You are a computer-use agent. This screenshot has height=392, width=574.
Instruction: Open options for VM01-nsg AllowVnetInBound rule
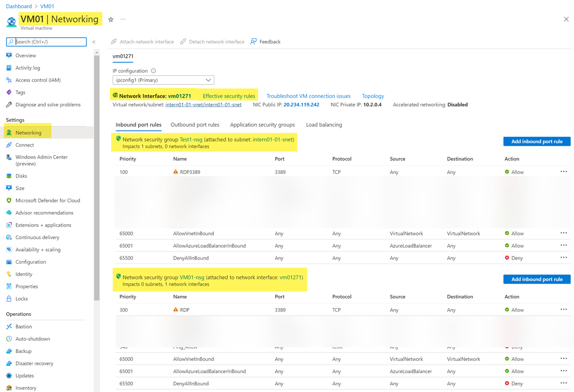tap(563, 359)
